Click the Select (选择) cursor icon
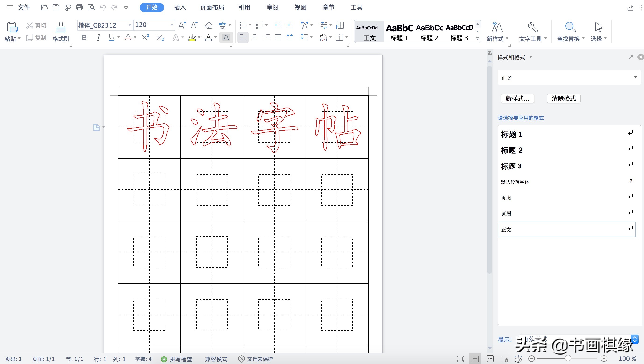Image resolution: width=644 pixels, height=364 pixels. 598,27
